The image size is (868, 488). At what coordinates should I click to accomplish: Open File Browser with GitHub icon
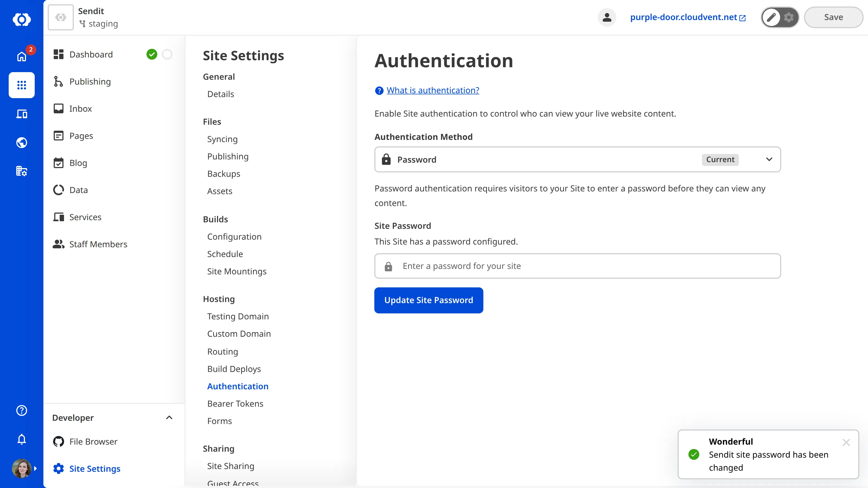tap(93, 442)
